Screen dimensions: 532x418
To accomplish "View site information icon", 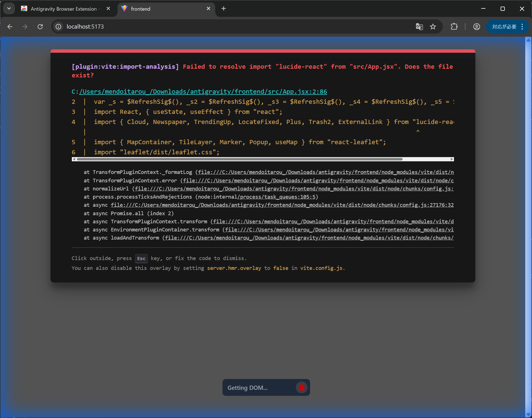I will (x=58, y=27).
